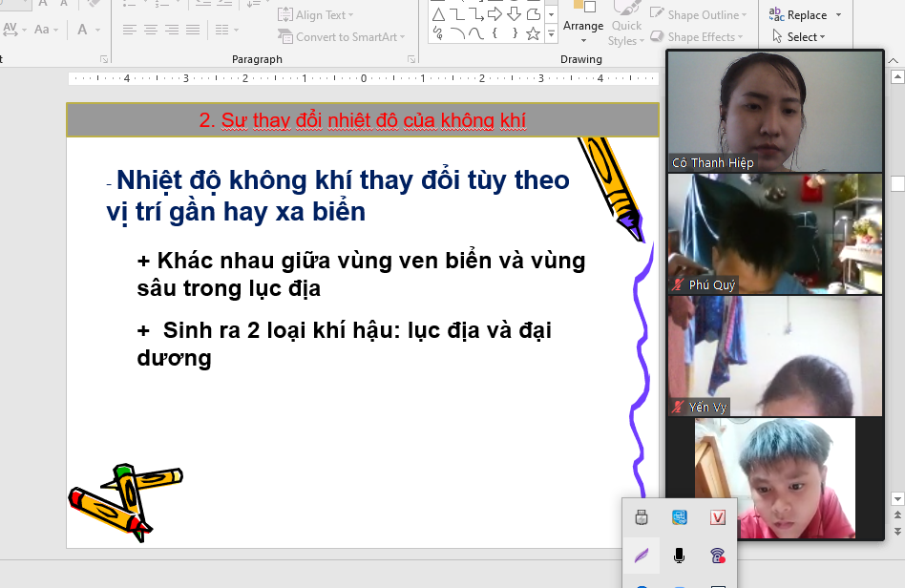Justify the paragraph text
This screenshot has width=905, height=588.
coord(193,30)
